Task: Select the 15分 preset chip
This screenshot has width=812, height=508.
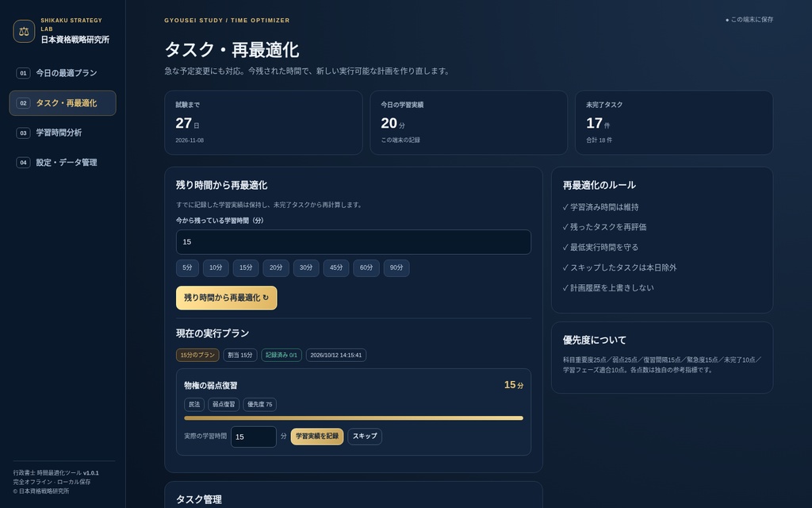Action: [246, 268]
